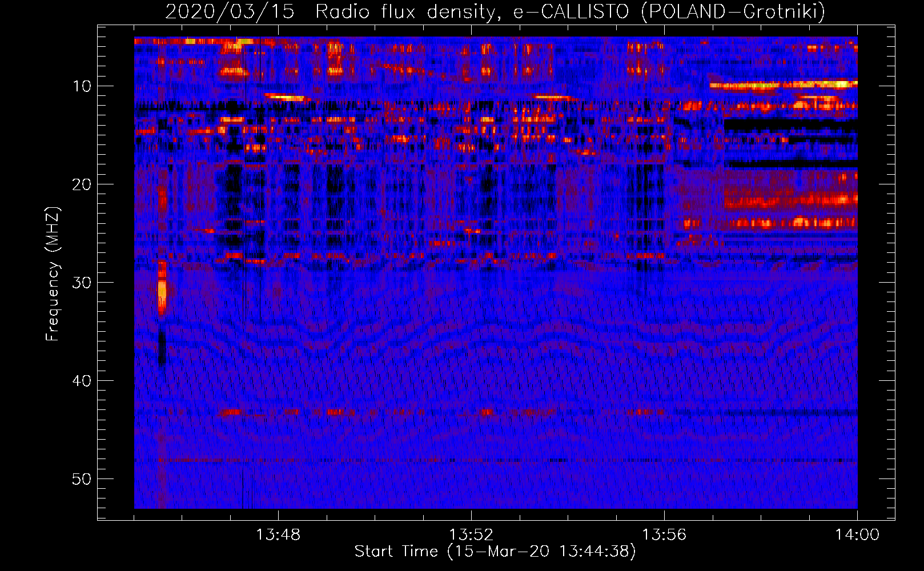Click the 10 MHz frequency tick label
Screen dimensions: 924x571
(82, 86)
